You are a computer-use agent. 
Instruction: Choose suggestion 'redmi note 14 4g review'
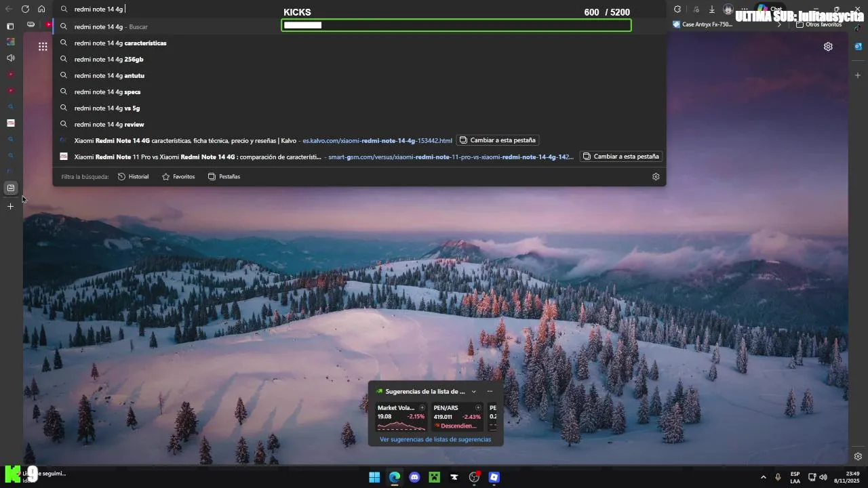[x=359, y=124]
